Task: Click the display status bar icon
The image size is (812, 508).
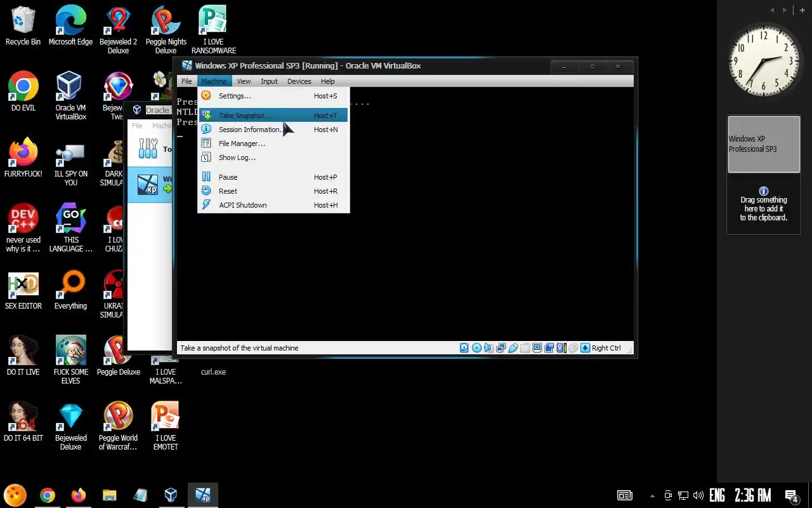Action: click(x=537, y=348)
